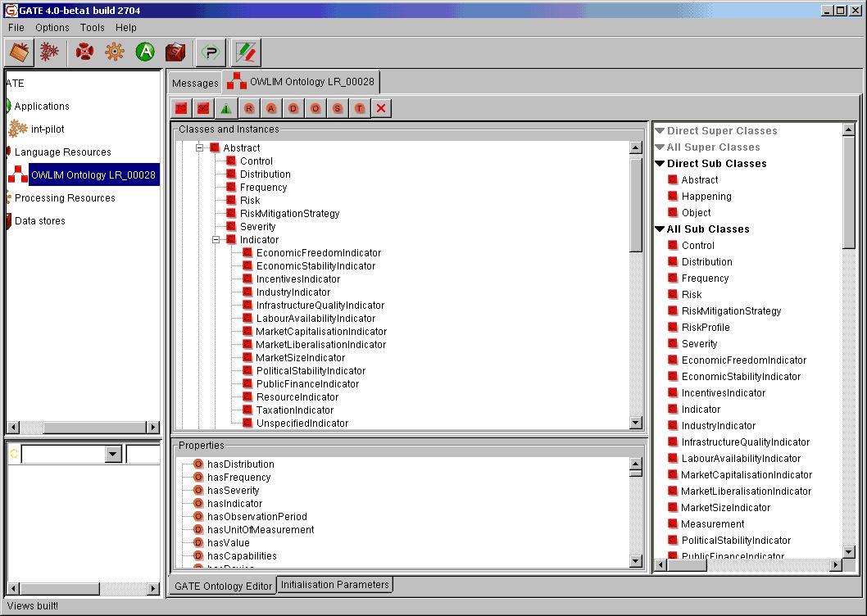The height and width of the screenshot is (616, 867).
Task: Click the SC add subclass button
Action: (x=203, y=108)
